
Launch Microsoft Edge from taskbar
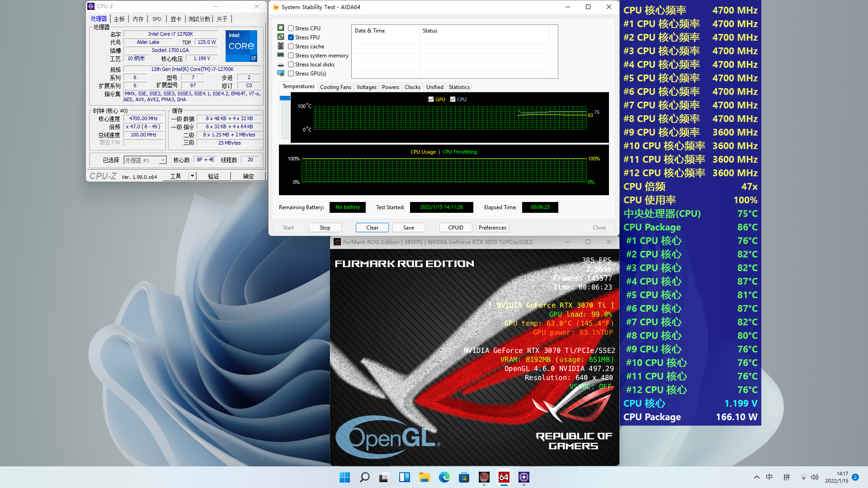tap(444, 477)
